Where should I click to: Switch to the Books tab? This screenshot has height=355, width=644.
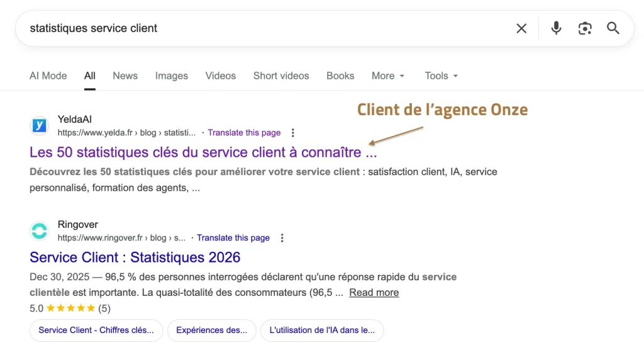(340, 76)
